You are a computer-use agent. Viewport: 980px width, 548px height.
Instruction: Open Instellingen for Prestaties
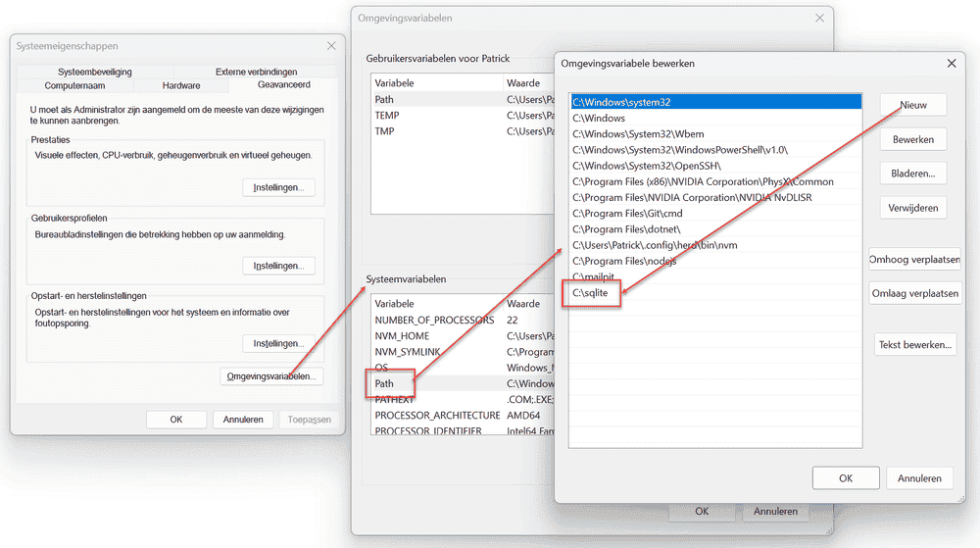(278, 187)
